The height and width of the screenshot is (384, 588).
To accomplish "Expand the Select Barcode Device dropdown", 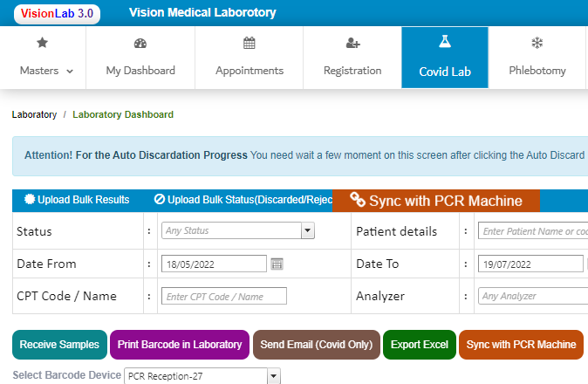I will (274, 376).
